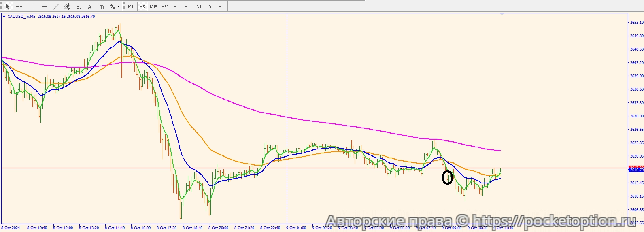Draw a vertical line tool

[33, 6]
